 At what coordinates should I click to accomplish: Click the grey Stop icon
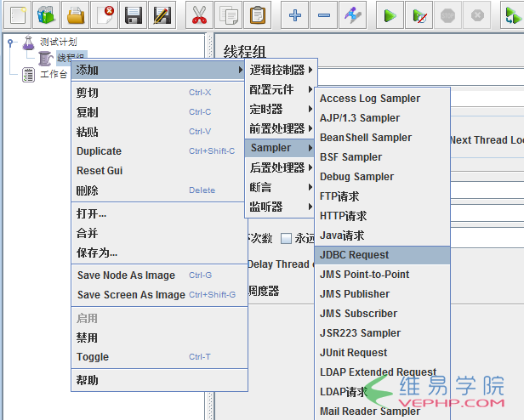pos(447,15)
